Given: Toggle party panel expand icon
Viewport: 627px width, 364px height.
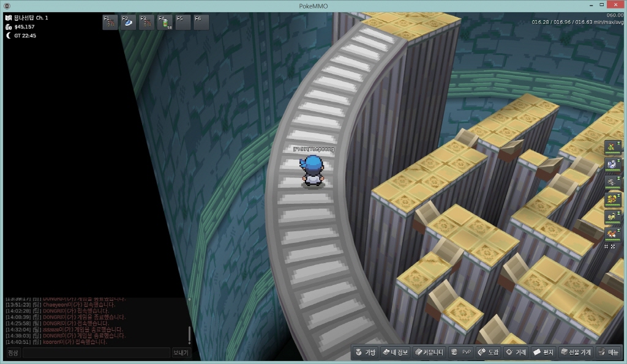Looking at the screenshot, I should (614, 246).
